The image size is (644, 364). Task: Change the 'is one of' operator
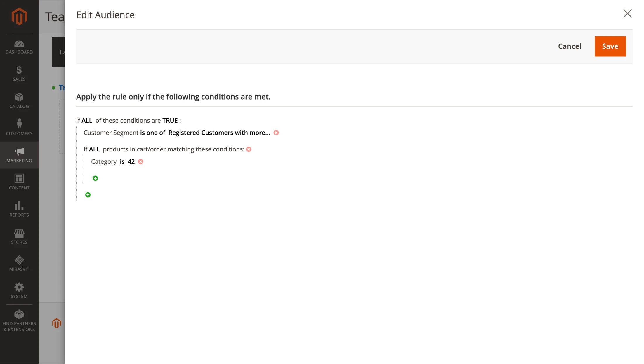coord(152,133)
